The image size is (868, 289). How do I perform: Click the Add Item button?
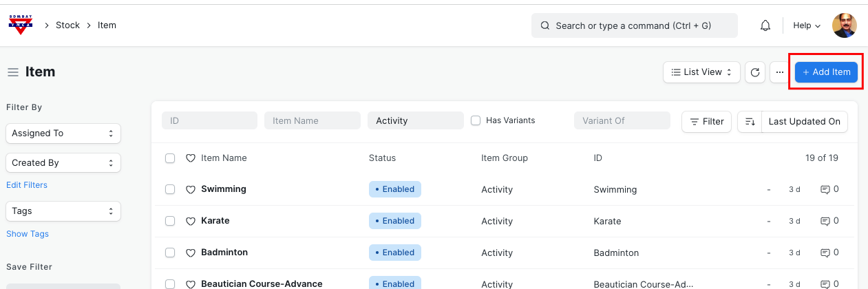(826, 72)
